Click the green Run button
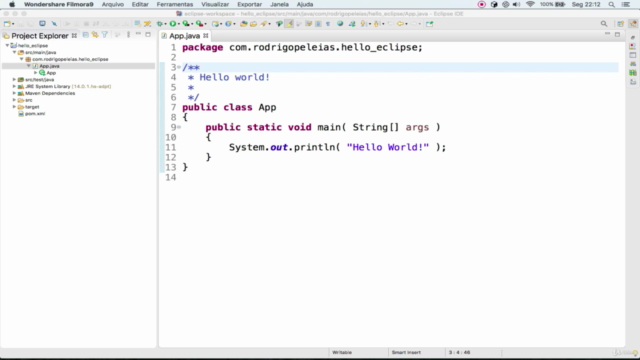The width and height of the screenshot is (640, 360). [173, 24]
